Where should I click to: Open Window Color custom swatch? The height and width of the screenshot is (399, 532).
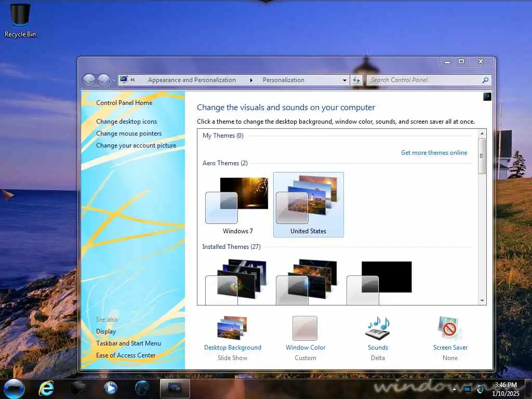pos(305,328)
